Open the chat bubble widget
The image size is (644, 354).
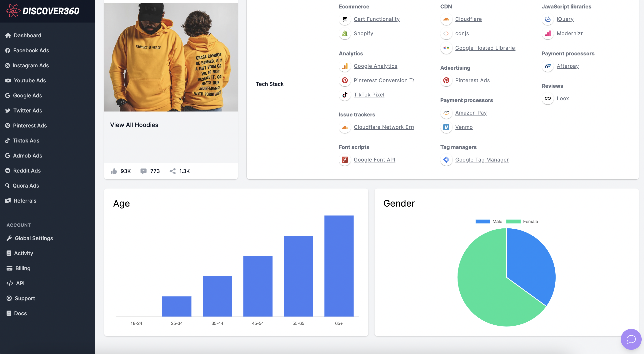pos(631,339)
